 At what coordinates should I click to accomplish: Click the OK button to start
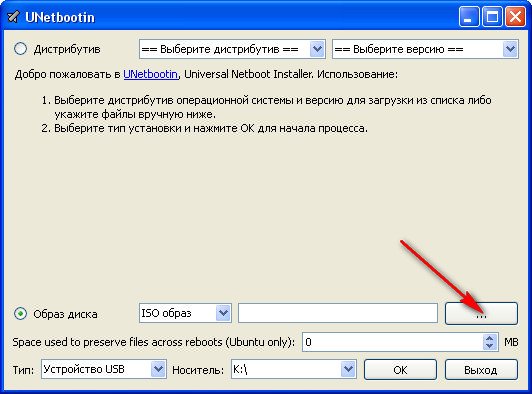[x=400, y=370]
